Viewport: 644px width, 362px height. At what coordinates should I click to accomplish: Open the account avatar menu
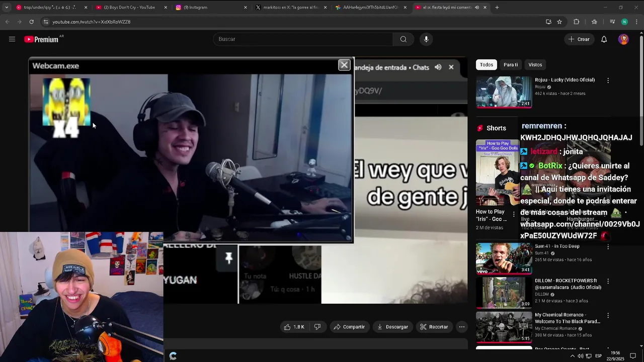click(x=623, y=39)
